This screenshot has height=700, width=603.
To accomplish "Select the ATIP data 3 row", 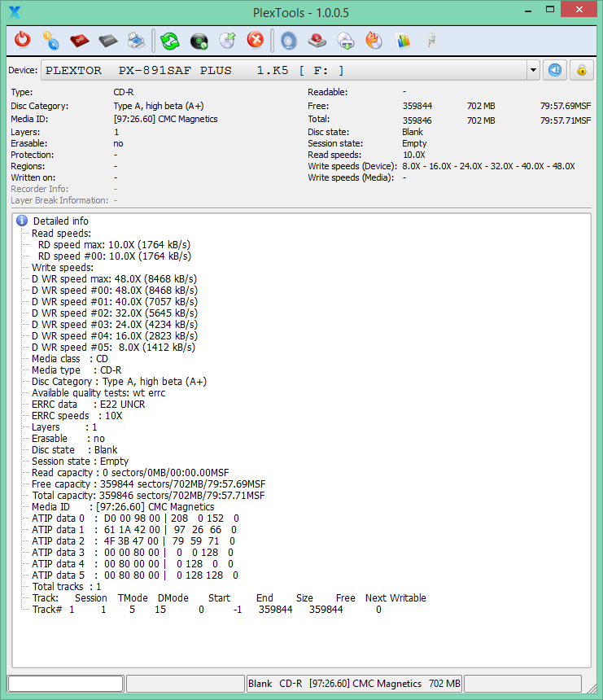I will coord(133,552).
